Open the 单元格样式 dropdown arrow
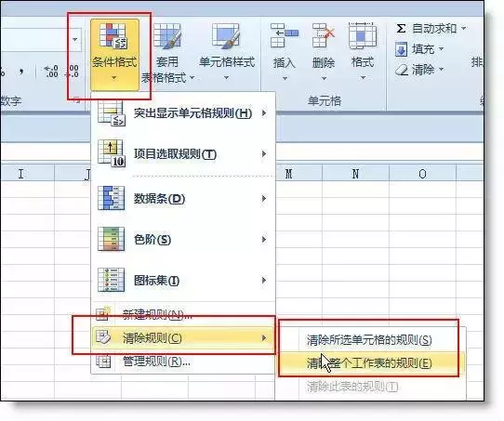This screenshot has width=504, height=421. point(226,78)
